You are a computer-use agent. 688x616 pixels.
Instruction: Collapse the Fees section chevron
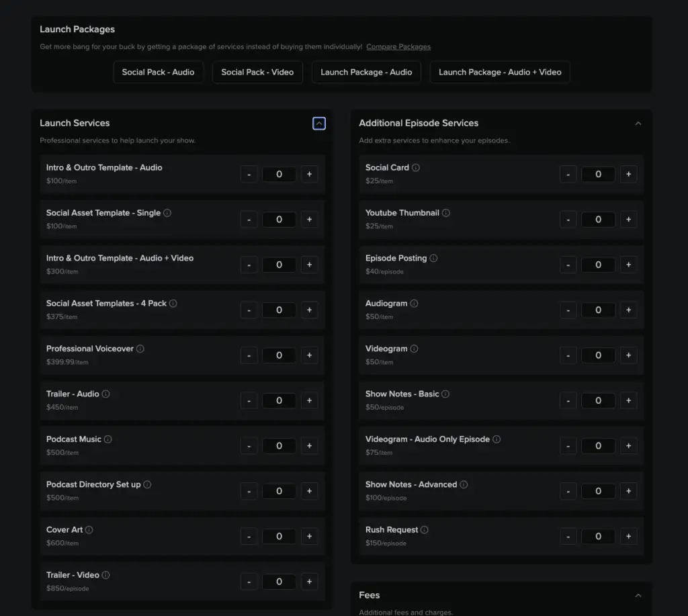[638, 595]
